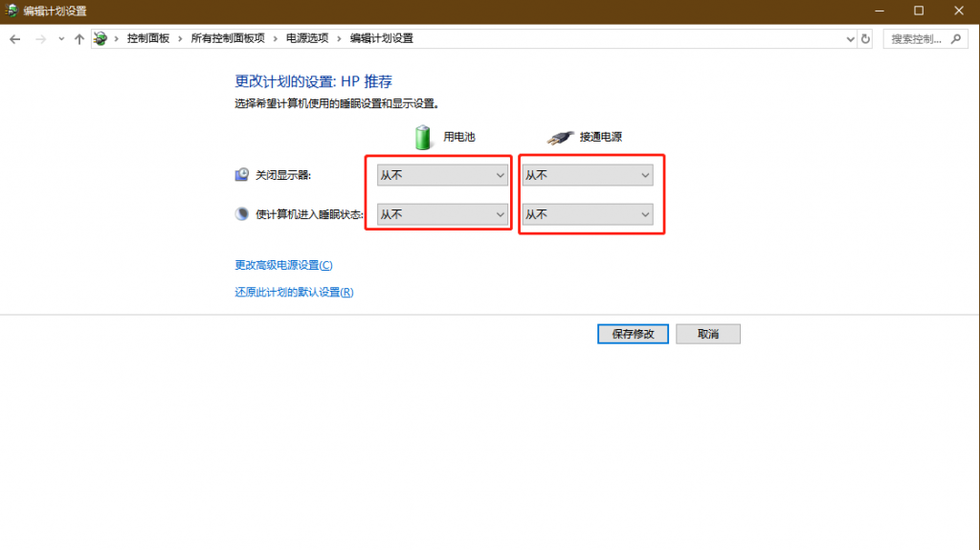Click into the 搜索控制面板 search box
This screenshot has height=550, width=980.
tap(917, 39)
